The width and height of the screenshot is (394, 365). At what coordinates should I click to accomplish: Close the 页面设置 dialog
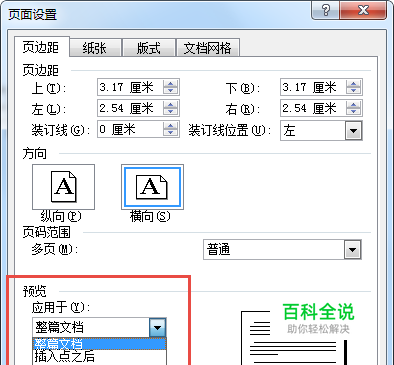click(363, 10)
